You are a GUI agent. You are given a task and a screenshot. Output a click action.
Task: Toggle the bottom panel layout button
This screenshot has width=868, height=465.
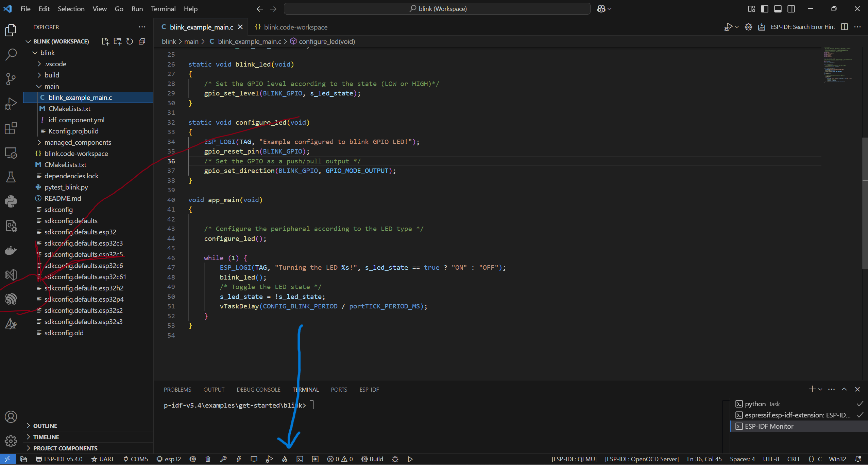[x=778, y=9]
